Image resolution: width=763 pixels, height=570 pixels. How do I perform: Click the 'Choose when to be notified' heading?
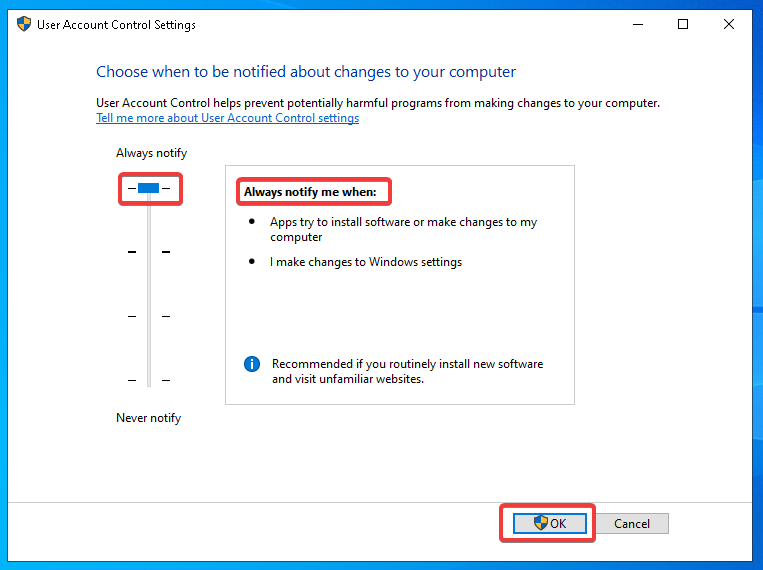pyautogui.click(x=306, y=72)
